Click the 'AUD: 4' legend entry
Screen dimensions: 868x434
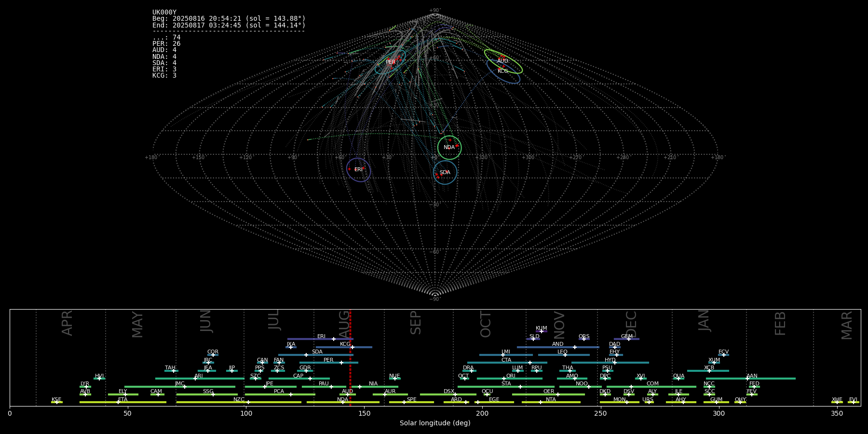[x=164, y=50]
